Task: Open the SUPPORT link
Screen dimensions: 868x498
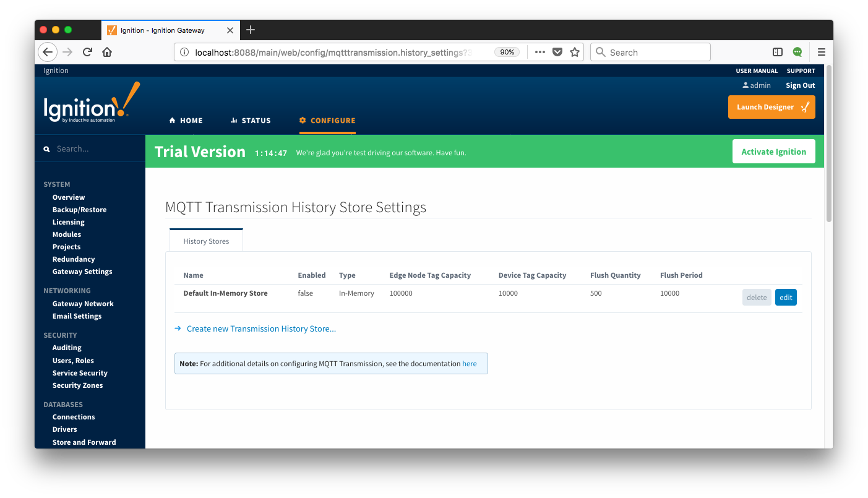Action: coord(801,71)
